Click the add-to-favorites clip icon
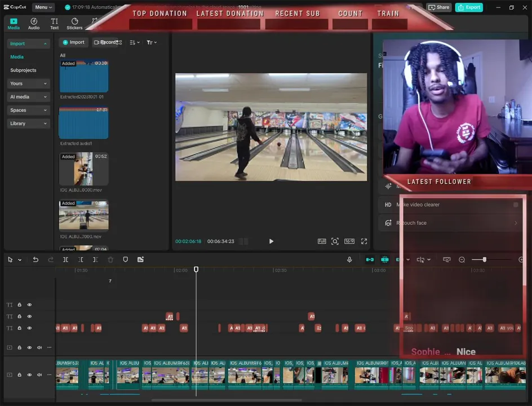The height and width of the screenshot is (406, 532). (140, 260)
